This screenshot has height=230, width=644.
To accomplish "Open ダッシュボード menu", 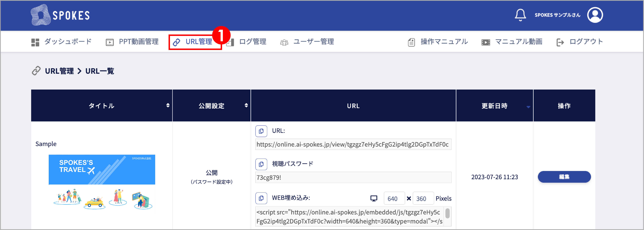I will pyautogui.click(x=62, y=42).
